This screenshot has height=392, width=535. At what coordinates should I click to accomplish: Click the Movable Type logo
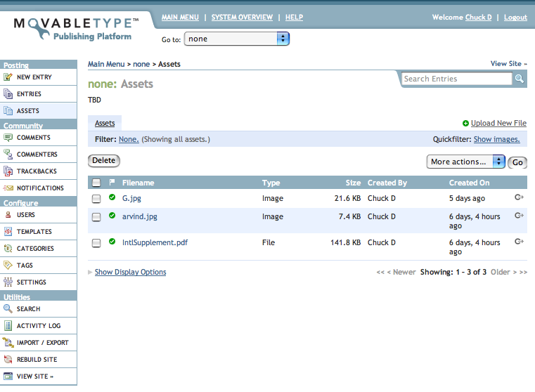pos(77,29)
